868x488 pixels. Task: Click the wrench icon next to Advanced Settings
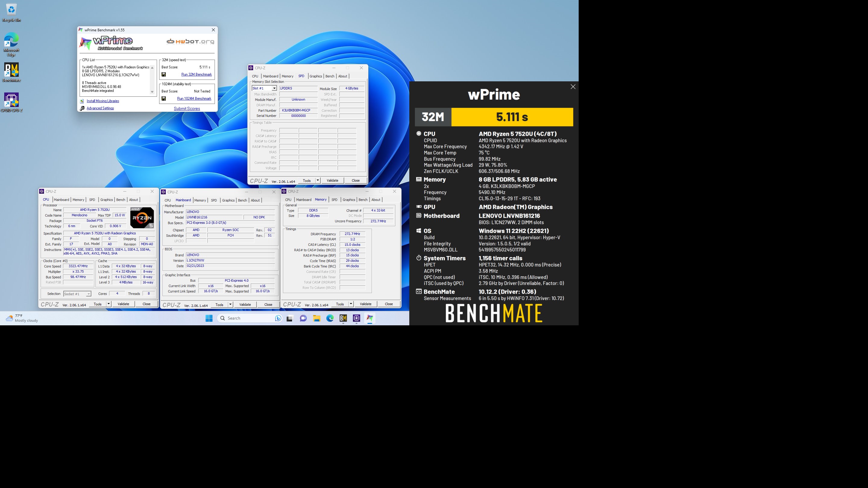click(82, 108)
